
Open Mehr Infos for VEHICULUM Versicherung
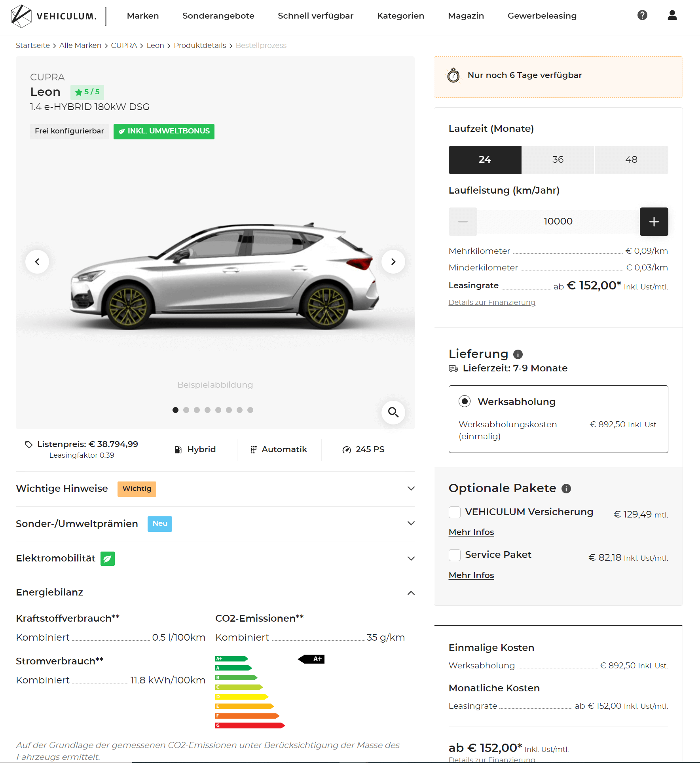tap(471, 532)
